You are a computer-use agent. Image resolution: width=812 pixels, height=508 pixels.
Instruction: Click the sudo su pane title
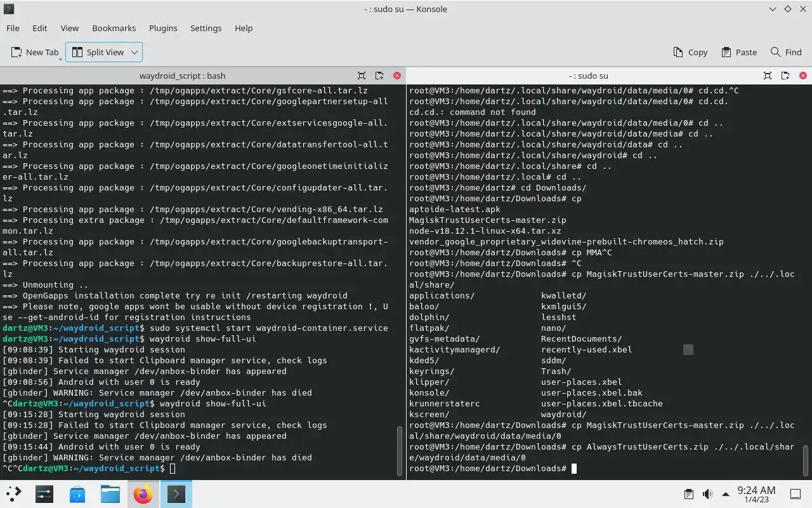(588, 76)
